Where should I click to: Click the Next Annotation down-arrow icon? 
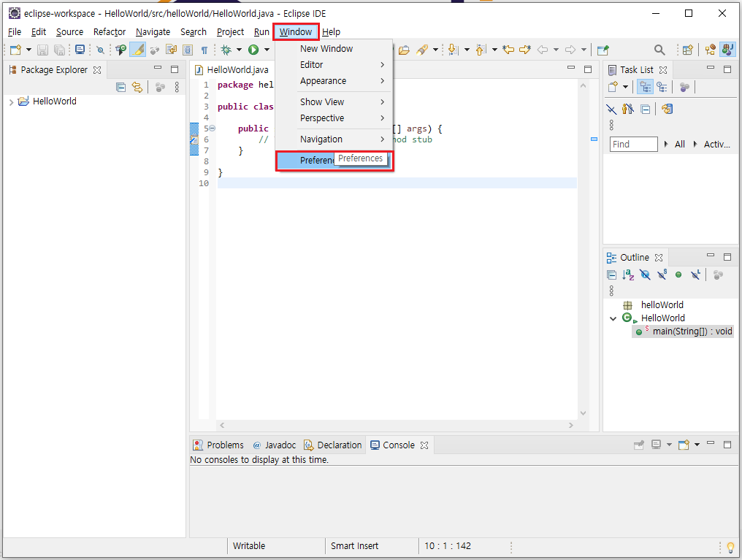click(453, 50)
